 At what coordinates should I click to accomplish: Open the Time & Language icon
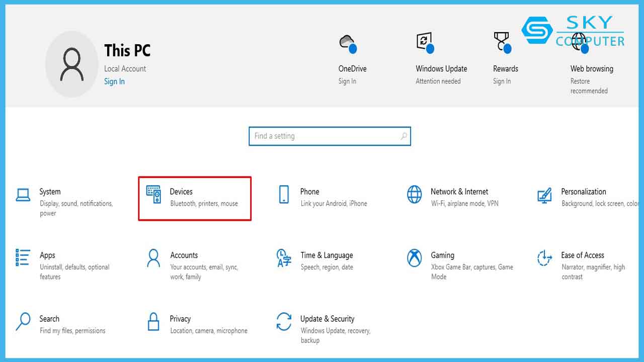284,258
